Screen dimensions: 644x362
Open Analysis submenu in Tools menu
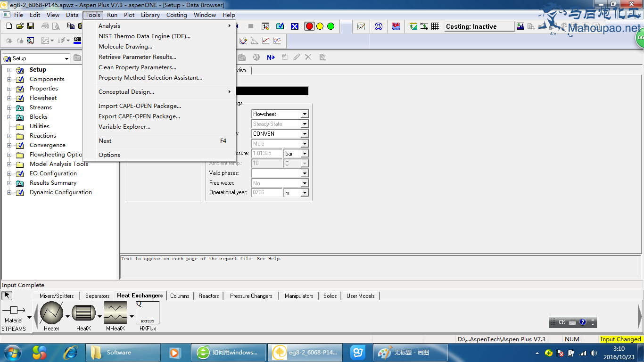[x=159, y=26]
